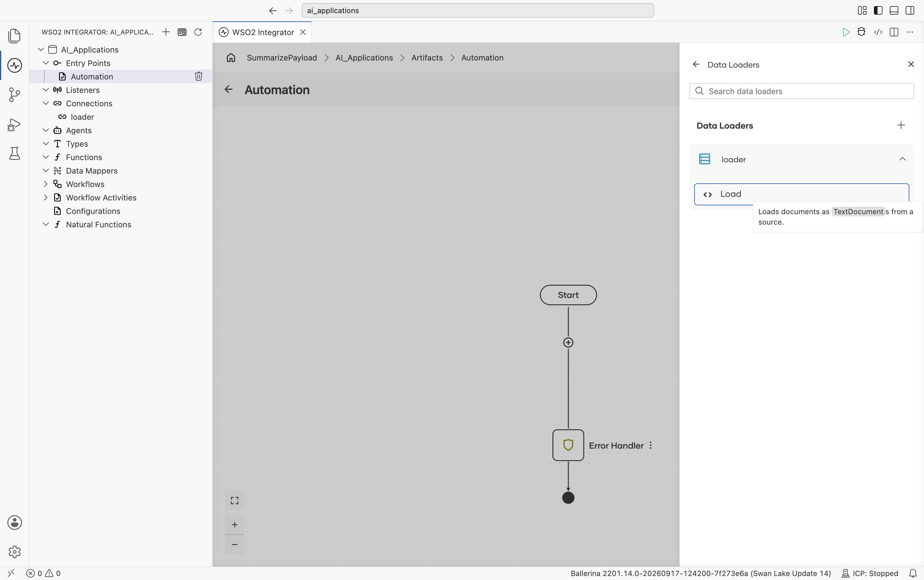This screenshot has height=580, width=924.
Task: Open the Accounts menu icon
Action: tap(14, 523)
